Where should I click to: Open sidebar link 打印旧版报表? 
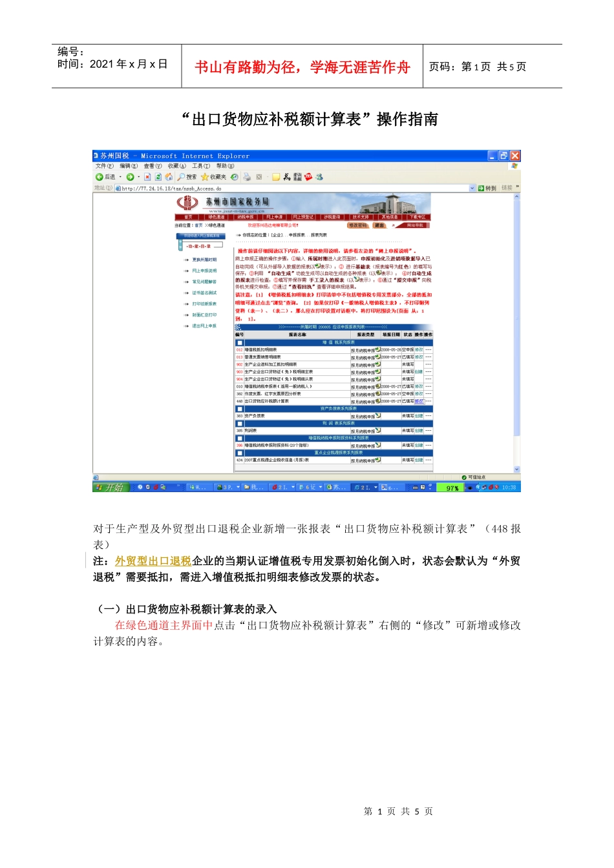pos(204,304)
